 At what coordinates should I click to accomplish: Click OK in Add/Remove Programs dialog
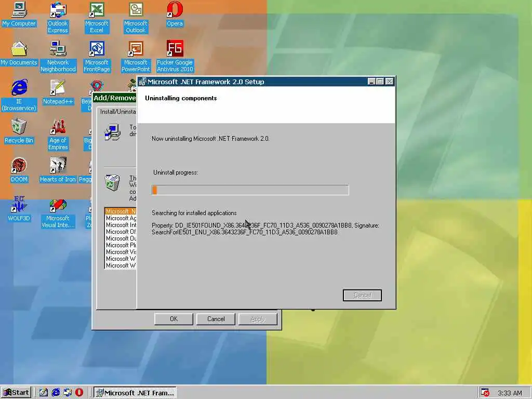click(x=174, y=319)
